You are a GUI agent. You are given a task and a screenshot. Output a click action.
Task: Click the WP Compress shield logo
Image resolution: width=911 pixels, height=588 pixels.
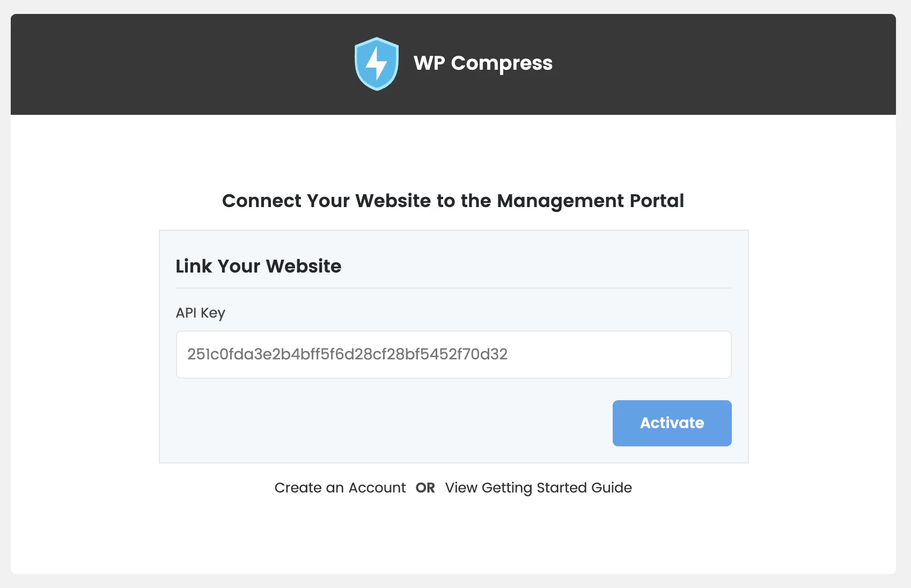tap(377, 64)
